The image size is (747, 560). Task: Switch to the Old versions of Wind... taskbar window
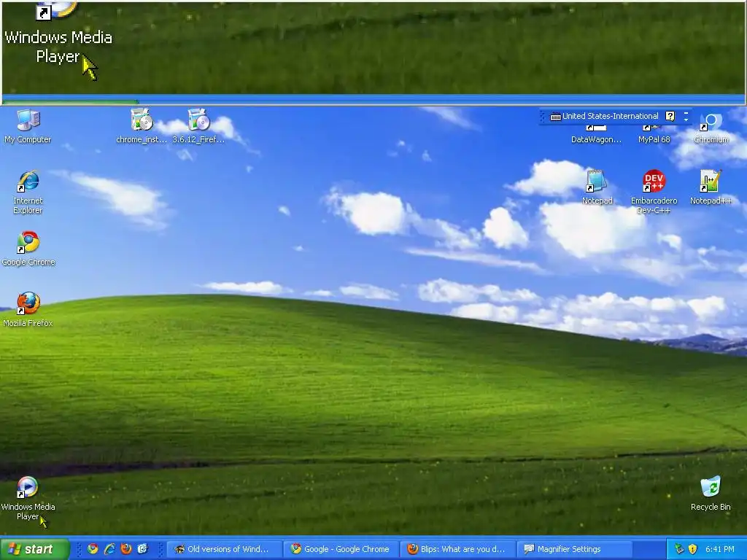[x=224, y=549]
